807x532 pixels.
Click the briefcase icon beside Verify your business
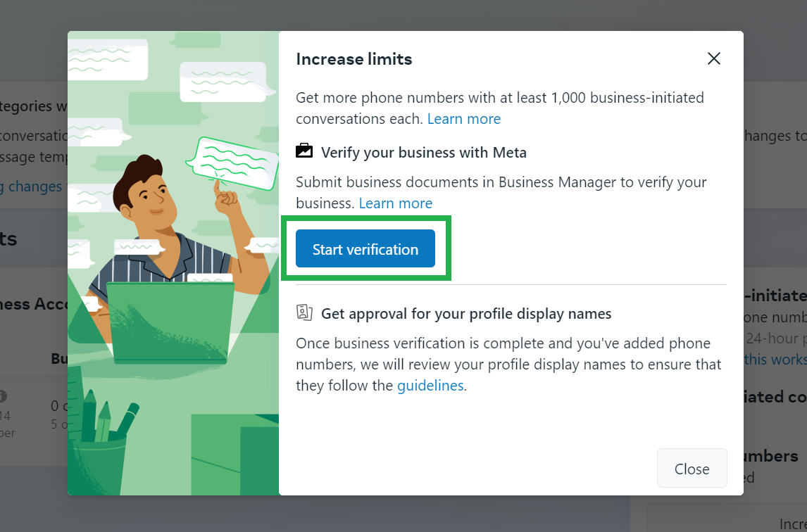coord(304,151)
